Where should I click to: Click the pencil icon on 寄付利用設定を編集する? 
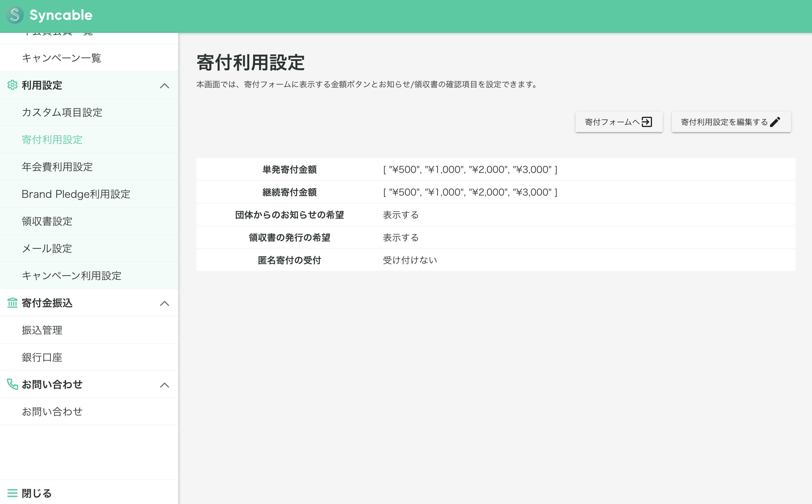click(x=775, y=122)
